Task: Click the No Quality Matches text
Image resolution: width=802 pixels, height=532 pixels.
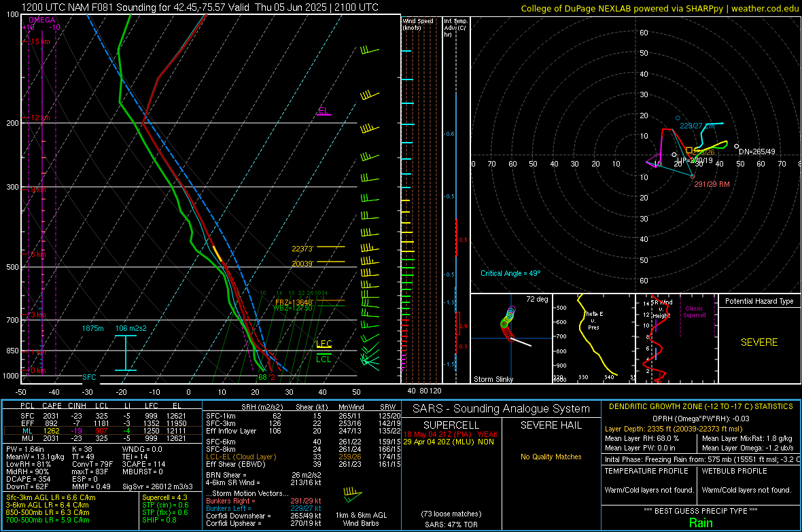Action: (x=551, y=457)
